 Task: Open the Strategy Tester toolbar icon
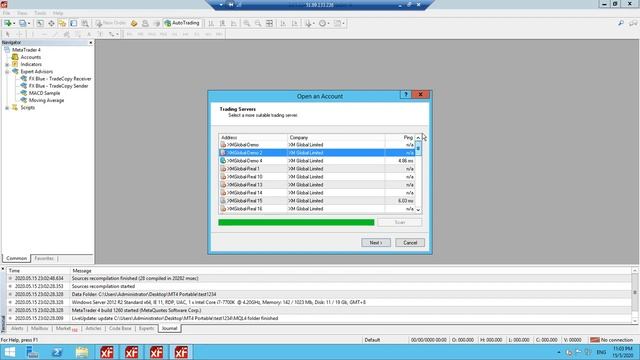84,23
